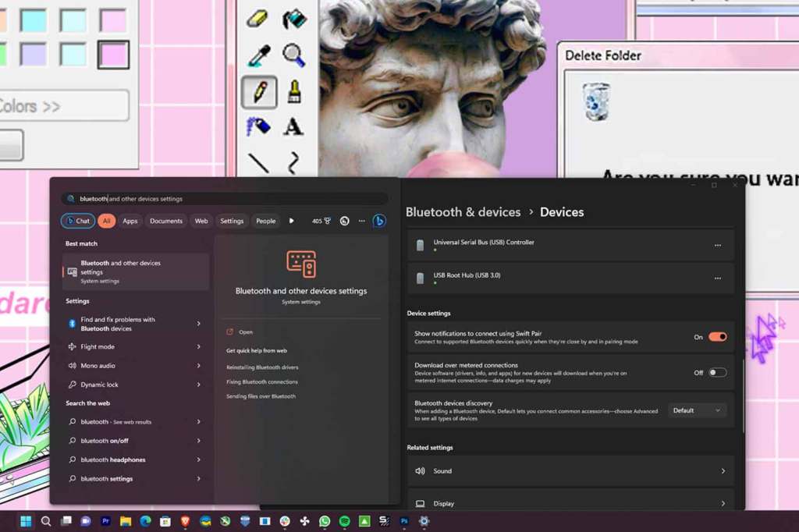Image resolution: width=799 pixels, height=532 pixels.
Task: Select the Settings search filter
Action: point(232,221)
